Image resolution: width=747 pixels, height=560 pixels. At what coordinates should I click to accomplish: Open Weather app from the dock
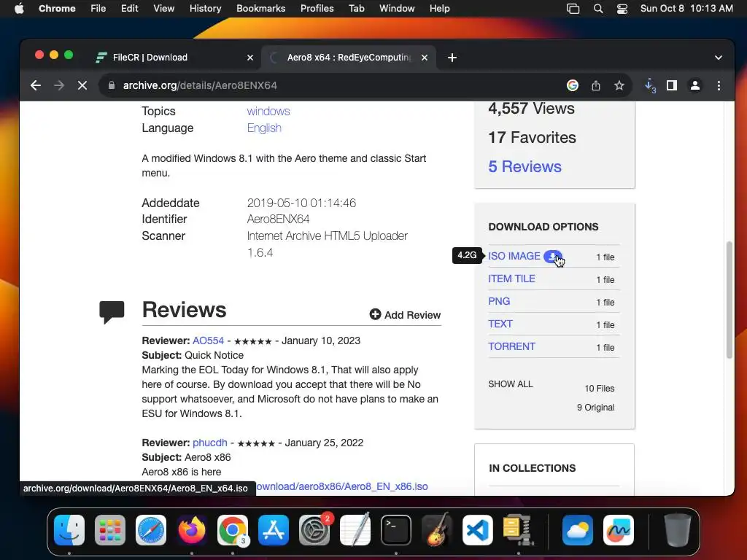click(x=578, y=530)
